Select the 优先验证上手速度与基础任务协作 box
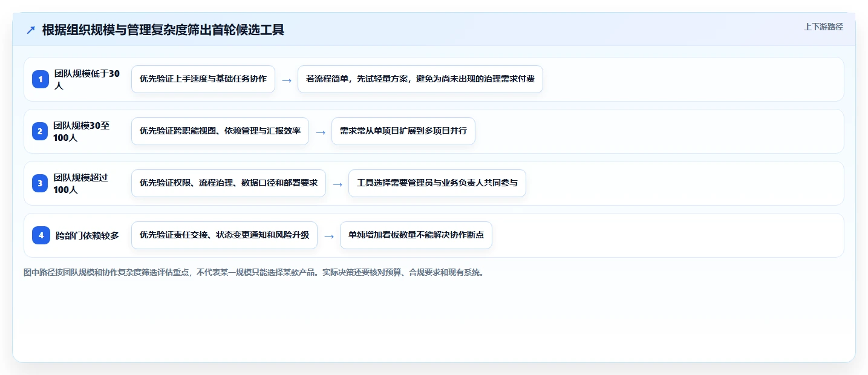The image size is (868, 375). point(203,79)
